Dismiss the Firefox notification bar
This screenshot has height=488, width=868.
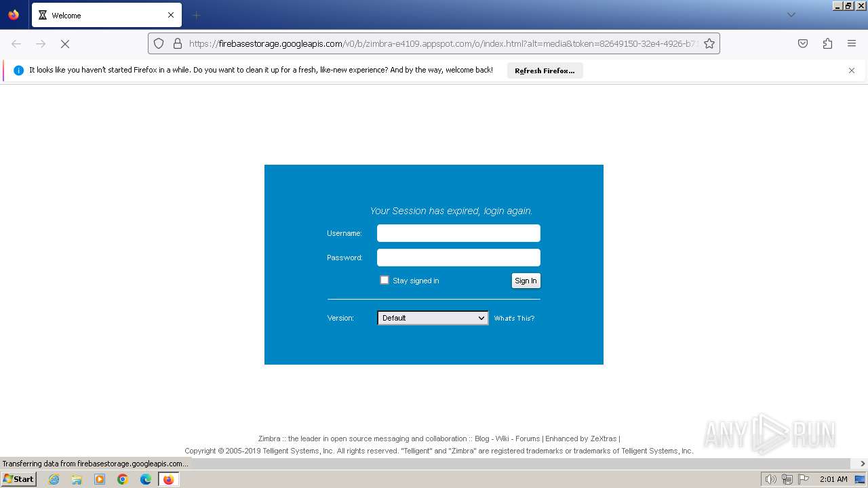[x=852, y=70]
